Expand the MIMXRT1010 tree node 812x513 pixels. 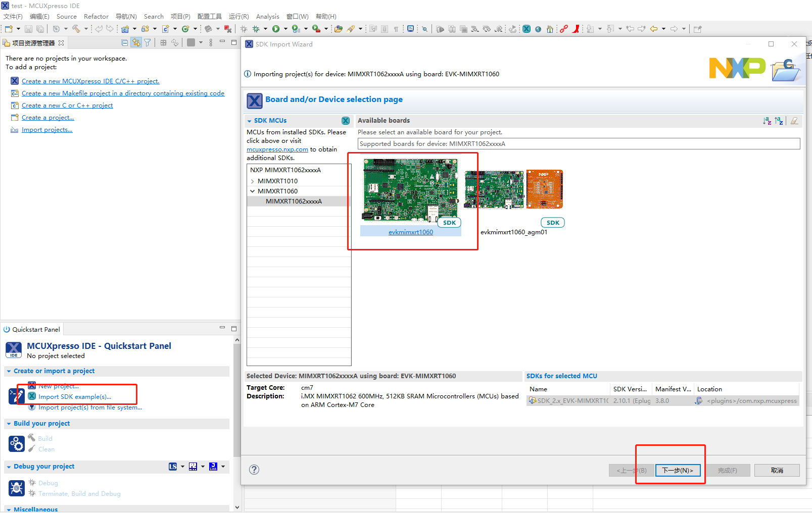pyautogui.click(x=253, y=181)
